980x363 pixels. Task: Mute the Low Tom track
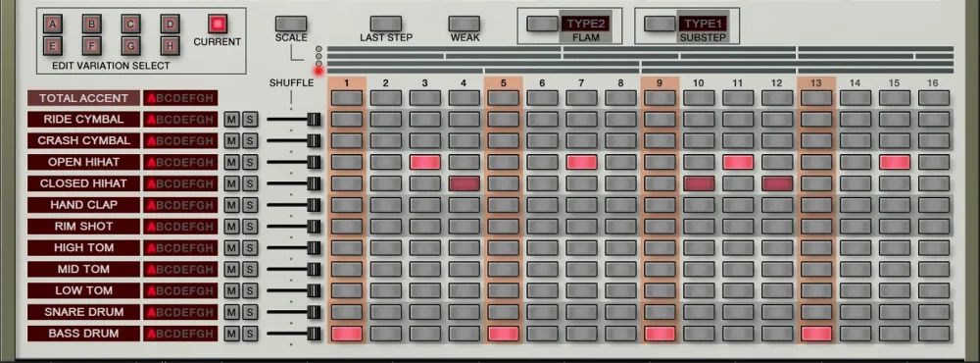pos(232,290)
